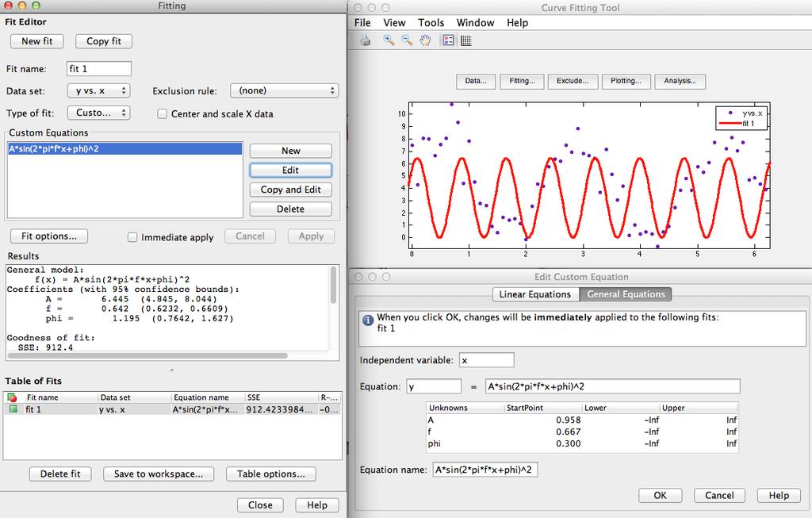Click New in Custom Equations
812x518 pixels.
[290, 151]
